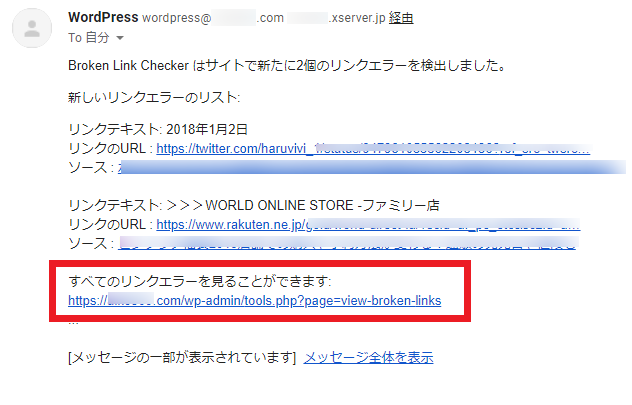Click the wordpress@ sender email address
This screenshot has width=632, height=405.
[x=213, y=18]
